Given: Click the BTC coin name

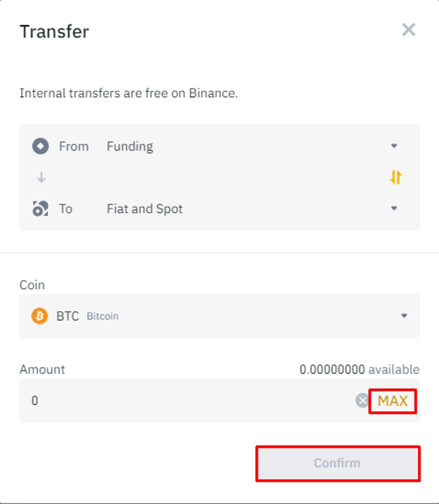Looking at the screenshot, I should point(68,316).
